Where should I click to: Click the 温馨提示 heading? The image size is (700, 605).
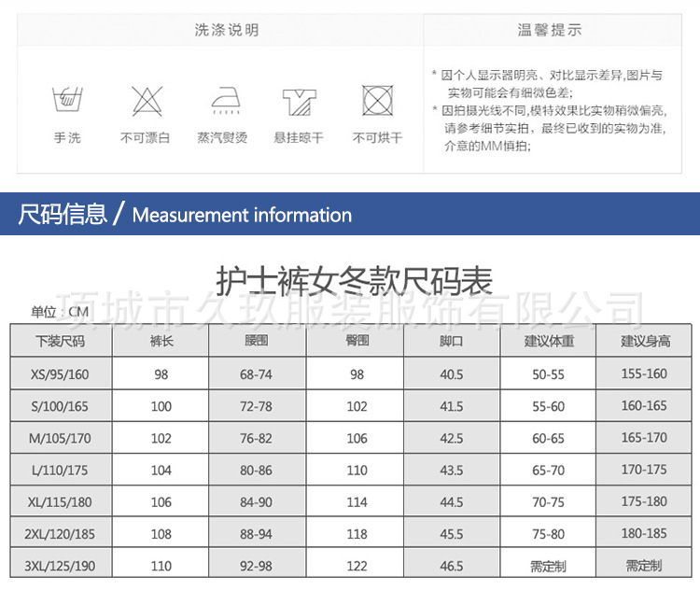550,30
